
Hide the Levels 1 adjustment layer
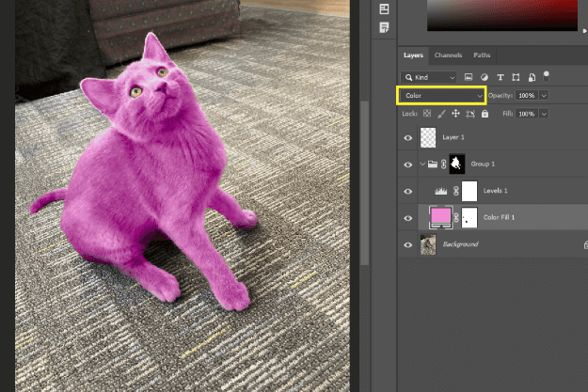[408, 191]
